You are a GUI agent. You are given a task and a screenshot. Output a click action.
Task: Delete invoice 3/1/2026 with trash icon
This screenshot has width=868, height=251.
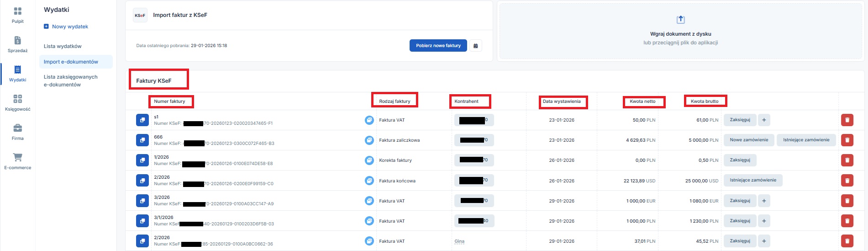pyautogui.click(x=847, y=221)
